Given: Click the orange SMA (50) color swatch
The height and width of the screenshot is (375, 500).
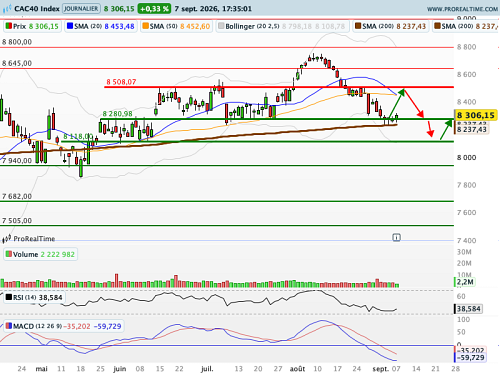Looking at the screenshot, I should (x=145, y=26).
